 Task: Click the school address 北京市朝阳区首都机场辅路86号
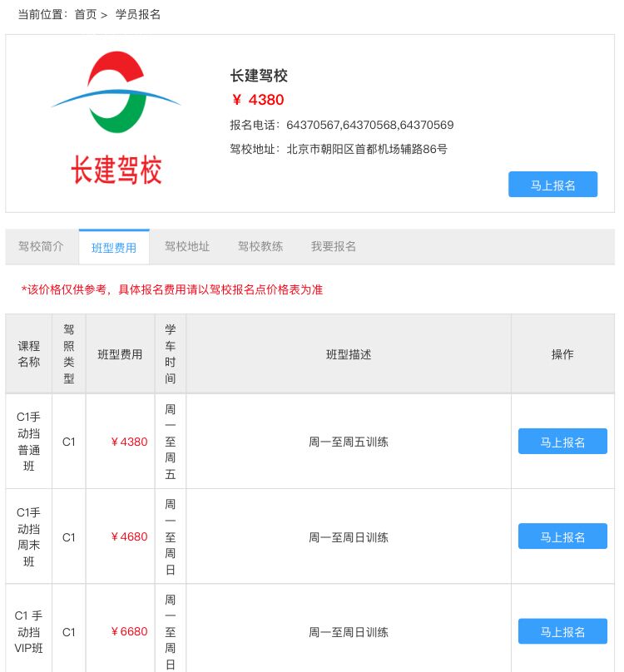(367, 150)
